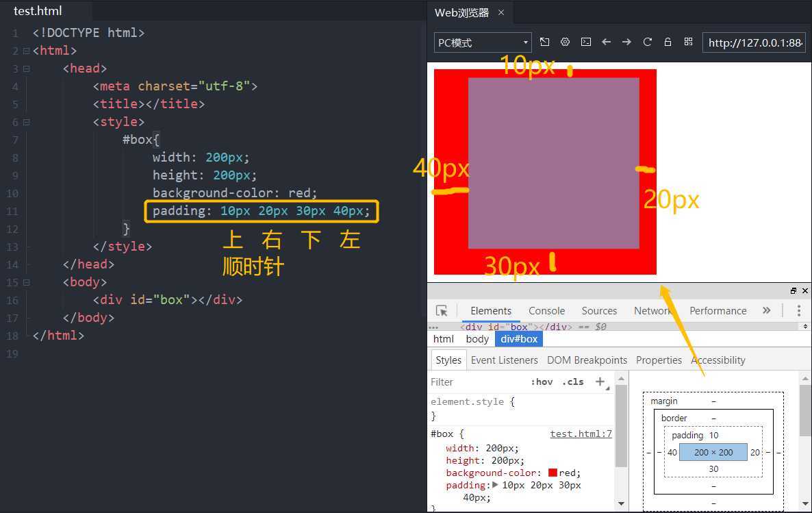
Task: Switch to the test.html editor tab
Action: (x=38, y=11)
